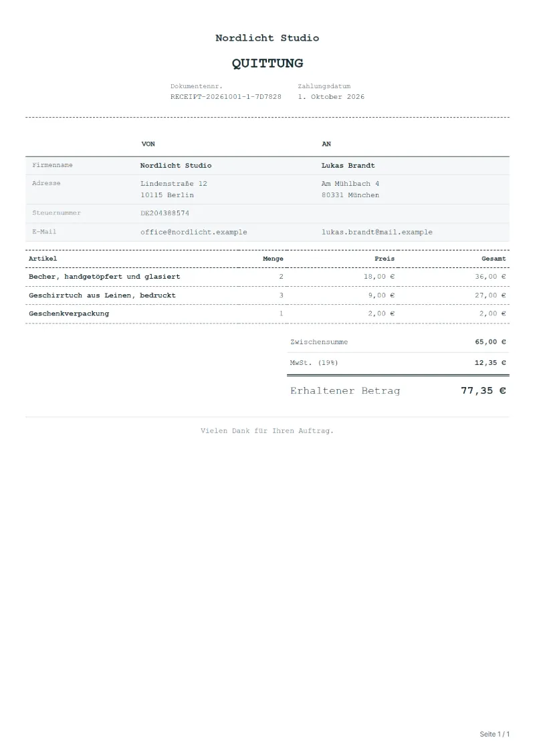
Task: Click Nordlicht Studio in the Firmenname row
Action: point(176,165)
